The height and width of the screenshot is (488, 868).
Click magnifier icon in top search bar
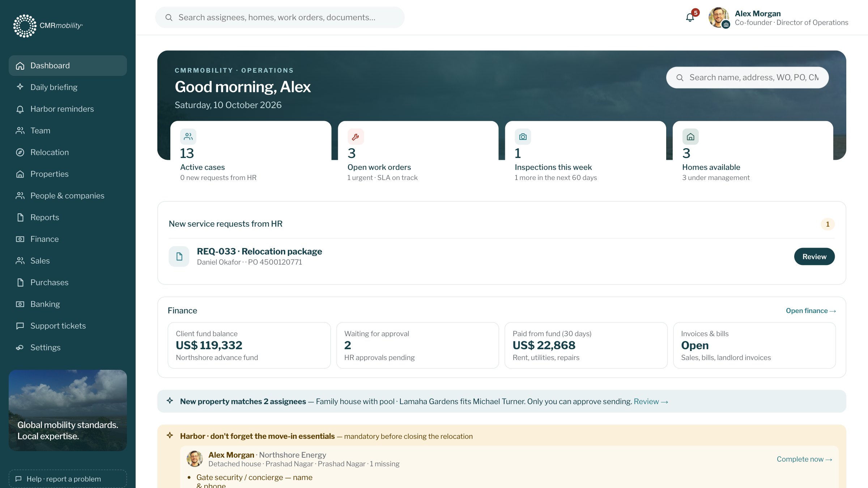pos(169,17)
